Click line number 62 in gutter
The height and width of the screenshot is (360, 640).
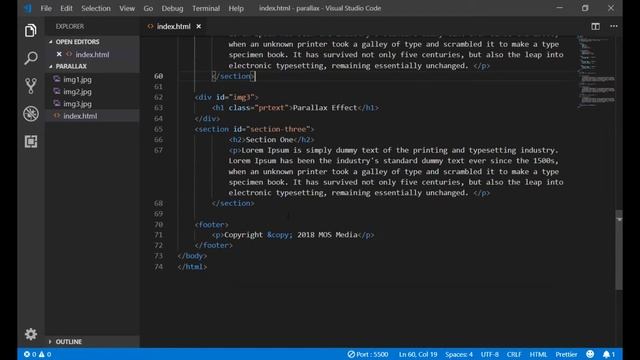click(158, 97)
